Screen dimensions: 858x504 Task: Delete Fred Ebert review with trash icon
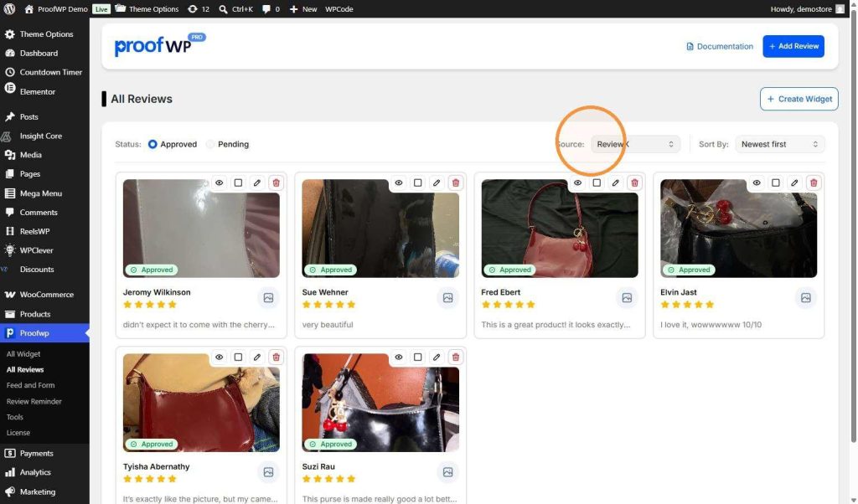point(635,183)
